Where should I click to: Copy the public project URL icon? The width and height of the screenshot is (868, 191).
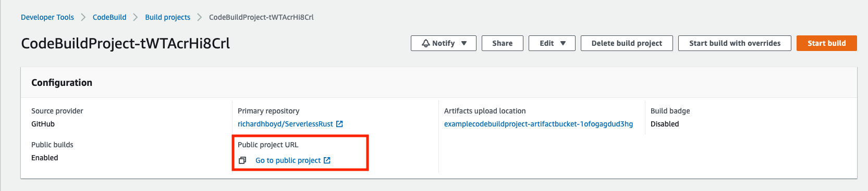click(242, 160)
